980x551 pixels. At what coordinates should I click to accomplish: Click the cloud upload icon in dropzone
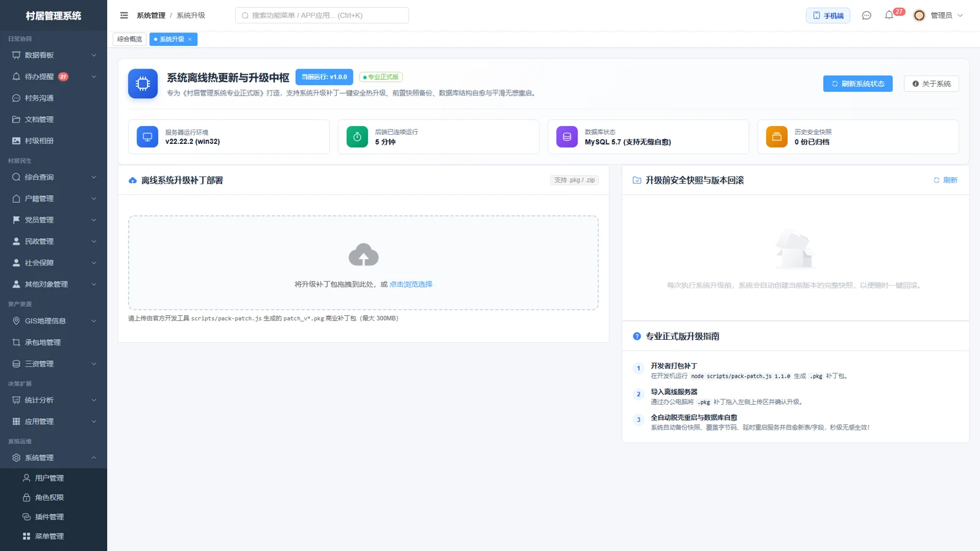tap(363, 255)
